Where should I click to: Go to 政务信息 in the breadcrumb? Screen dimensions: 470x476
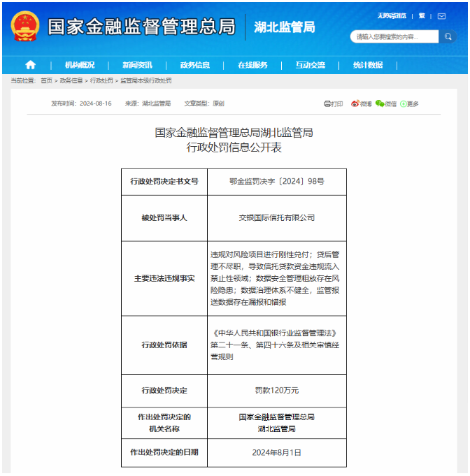pyautogui.click(x=71, y=80)
